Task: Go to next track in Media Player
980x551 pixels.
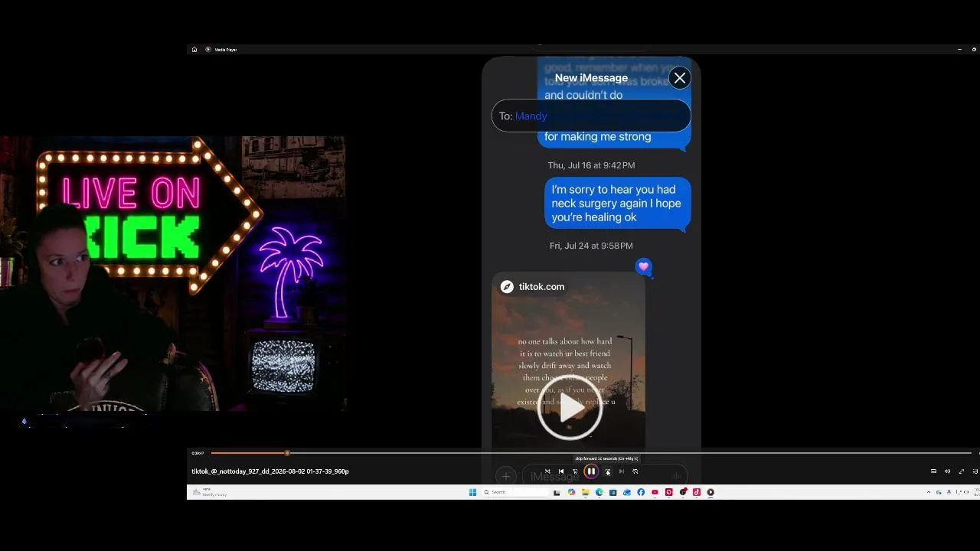Action: click(621, 471)
